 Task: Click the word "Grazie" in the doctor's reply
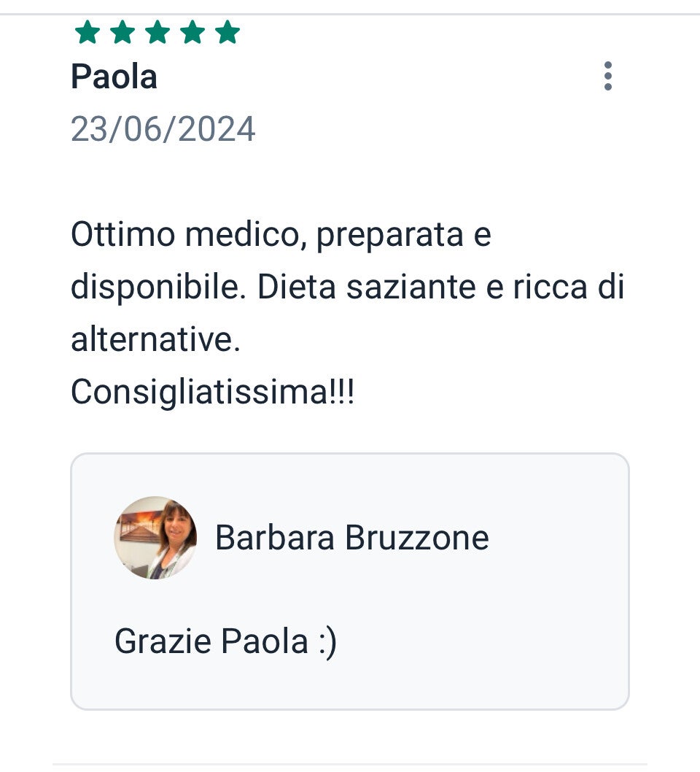163,641
